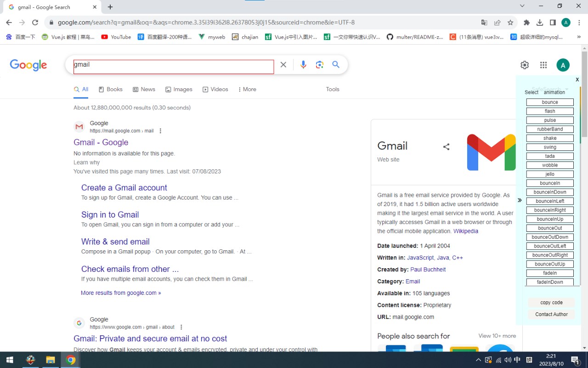The image size is (588, 368).
Task: Bookmark this page with star icon
Action: [510, 23]
